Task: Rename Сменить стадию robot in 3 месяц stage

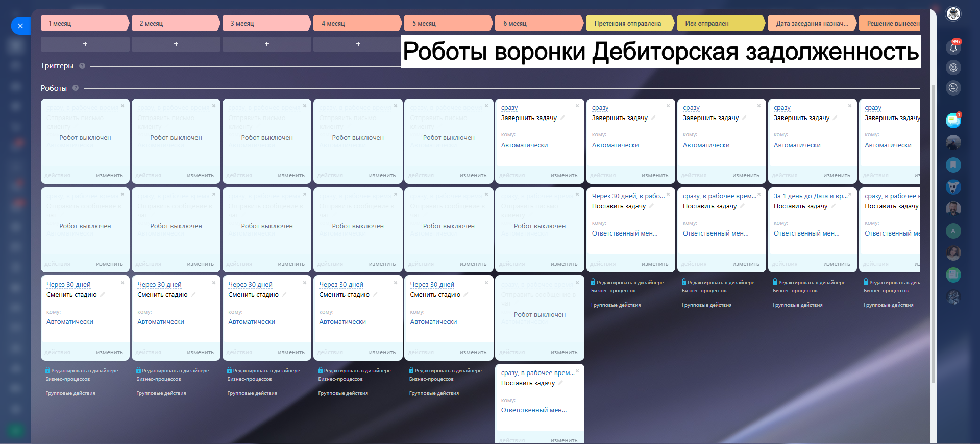Action: click(x=284, y=294)
